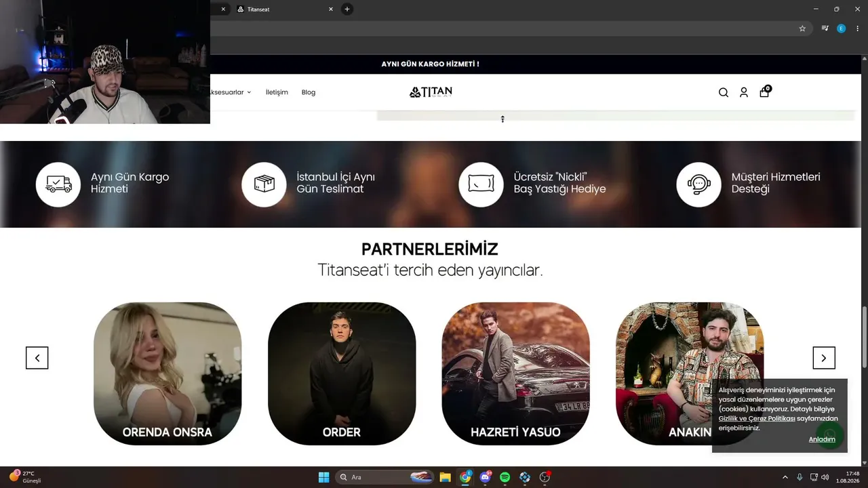This screenshot has width=868, height=488.
Task: Click the AYNI GÜN KARGO HİZMETİ banner
Action: pyautogui.click(x=430, y=64)
